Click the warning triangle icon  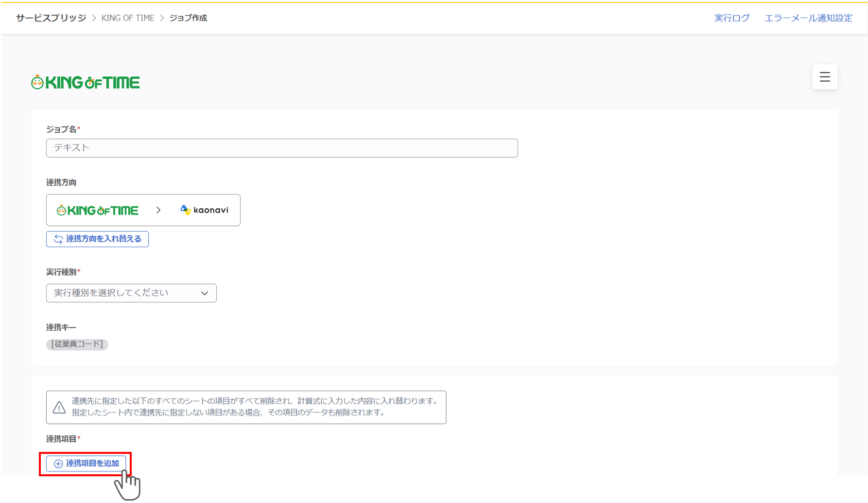click(x=59, y=407)
